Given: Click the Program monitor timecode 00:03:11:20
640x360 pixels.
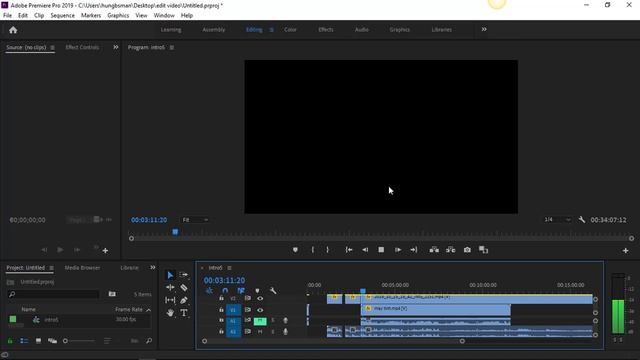Looking at the screenshot, I should (149, 220).
